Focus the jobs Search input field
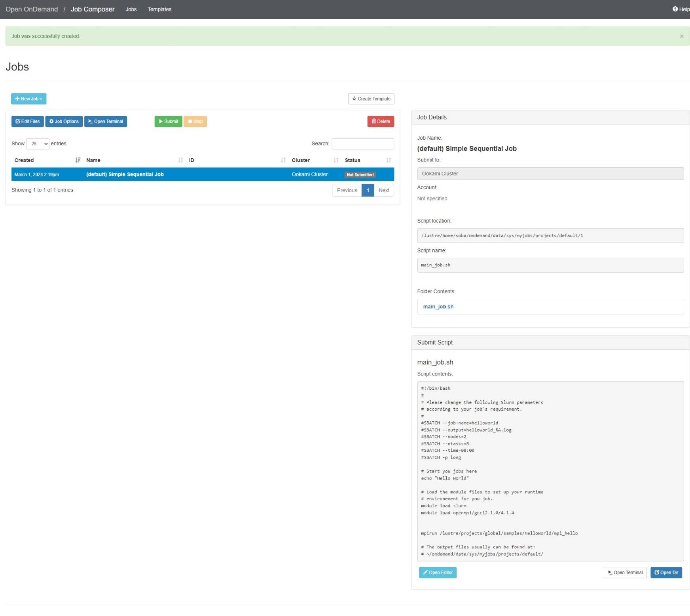Viewport: 690px width, 616px height. point(362,144)
